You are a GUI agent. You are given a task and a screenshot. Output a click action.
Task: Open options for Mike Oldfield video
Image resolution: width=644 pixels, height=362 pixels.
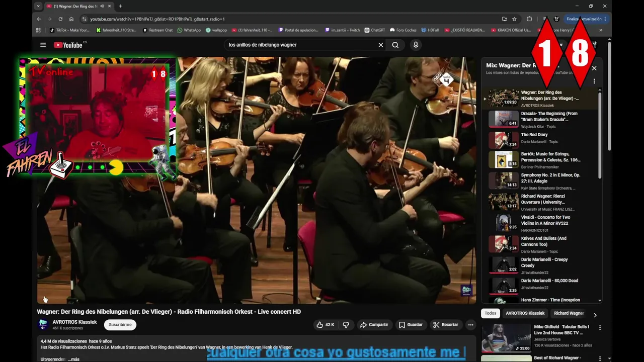tap(600, 327)
